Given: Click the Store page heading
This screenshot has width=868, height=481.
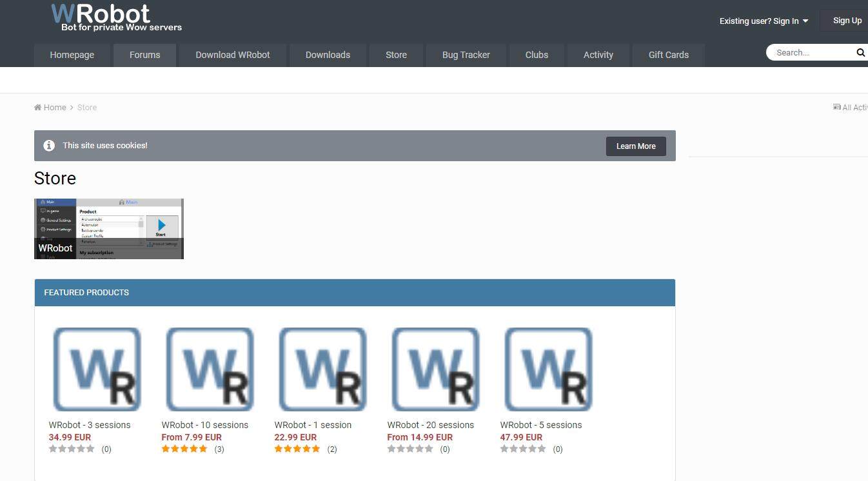Looking at the screenshot, I should pyautogui.click(x=55, y=179).
